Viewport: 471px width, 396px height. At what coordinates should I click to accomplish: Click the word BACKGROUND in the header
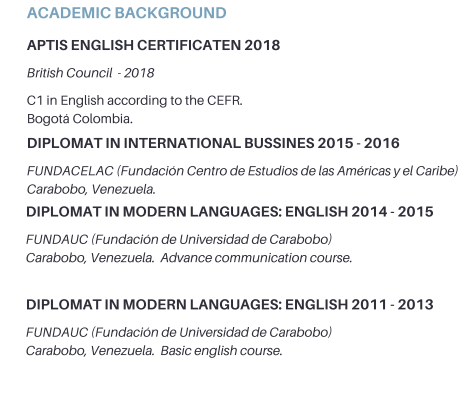pos(171,13)
